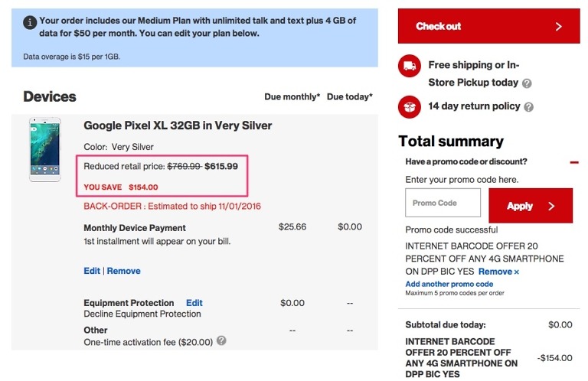Viewport: 588px width, 381px height.
Task: Click the Google Pixel XL 32GB product title
Action: coord(177,125)
